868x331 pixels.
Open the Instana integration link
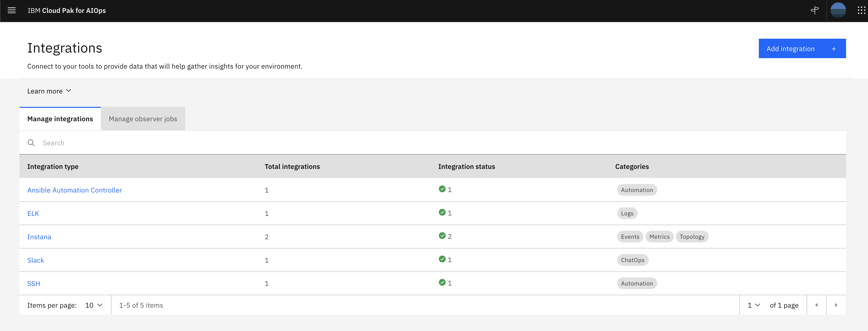point(39,237)
